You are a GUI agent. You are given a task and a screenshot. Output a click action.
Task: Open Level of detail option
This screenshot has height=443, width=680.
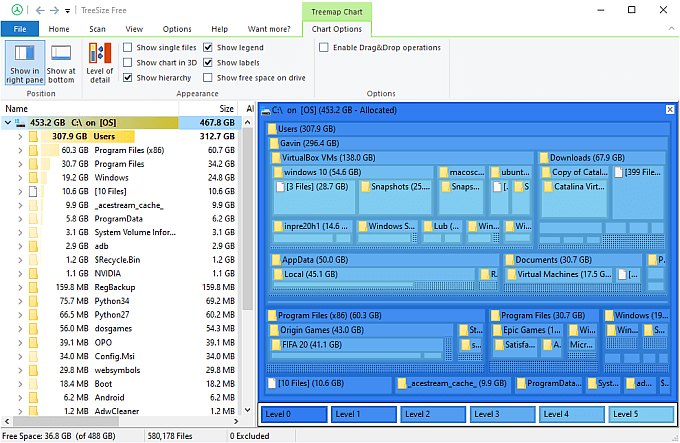(x=100, y=59)
